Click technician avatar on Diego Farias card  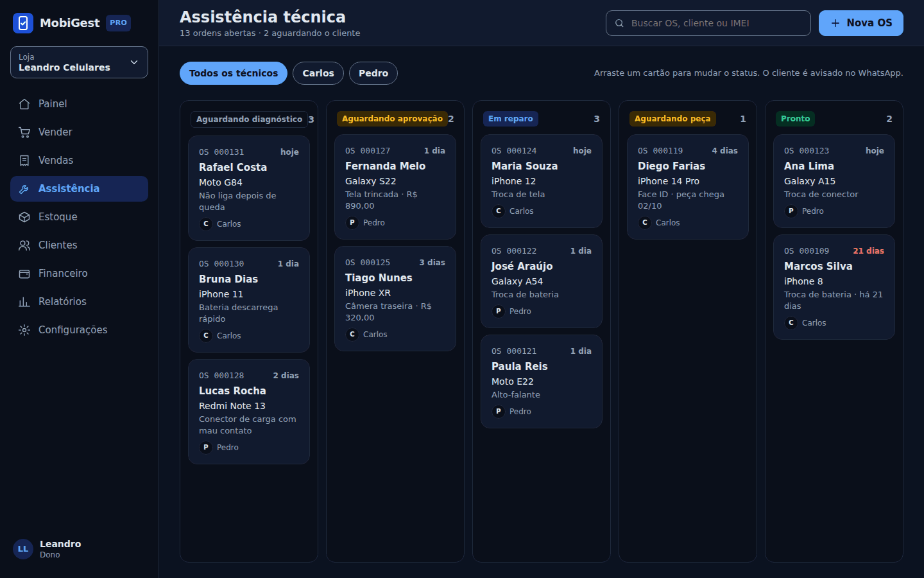[x=645, y=223]
